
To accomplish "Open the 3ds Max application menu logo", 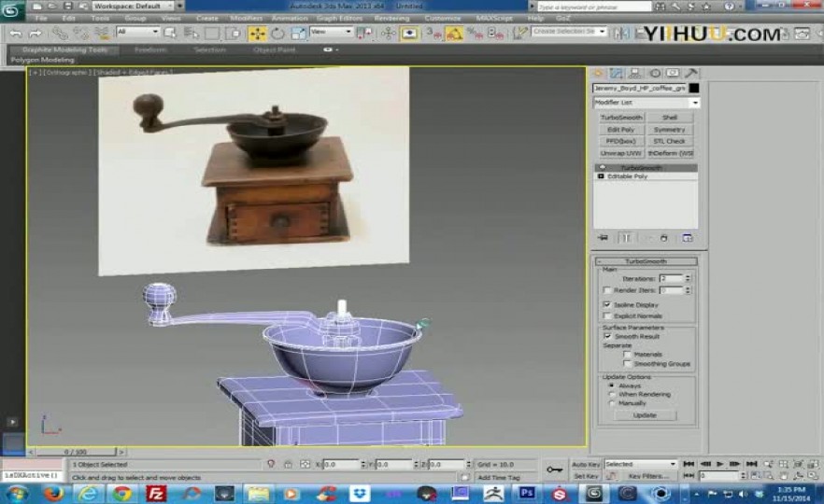I will pyautogui.click(x=13, y=10).
